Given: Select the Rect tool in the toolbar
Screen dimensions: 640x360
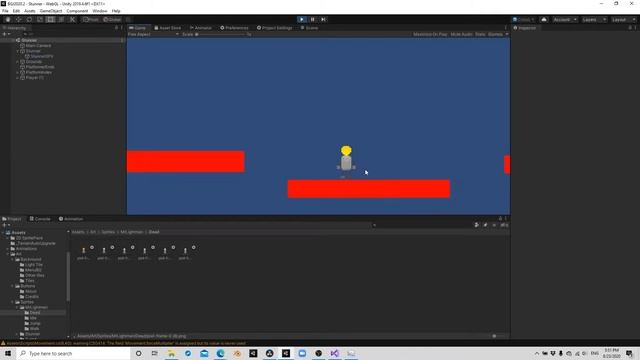Looking at the screenshot, I should click(x=51, y=19).
